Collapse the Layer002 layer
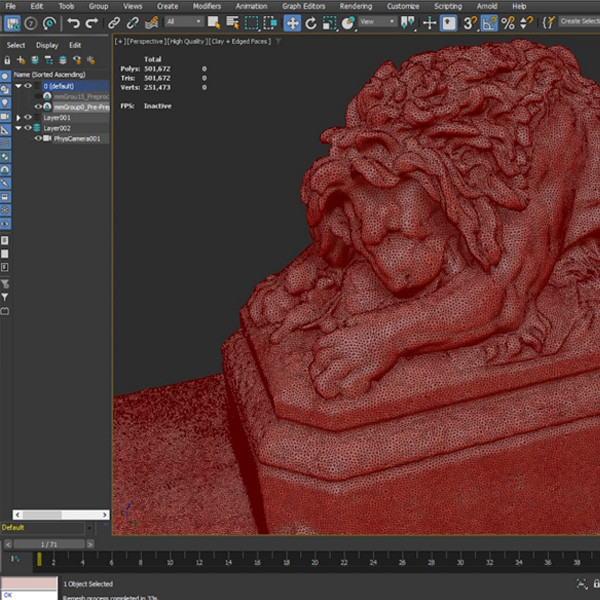This screenshot has width=600, height=600. (18, 128)
